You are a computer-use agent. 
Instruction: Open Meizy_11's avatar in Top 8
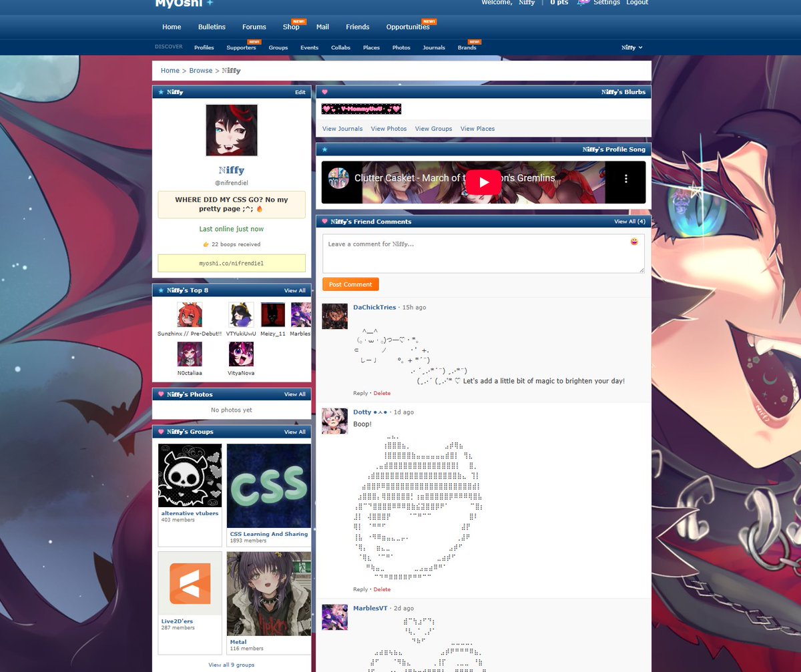[x=273, y=315]
